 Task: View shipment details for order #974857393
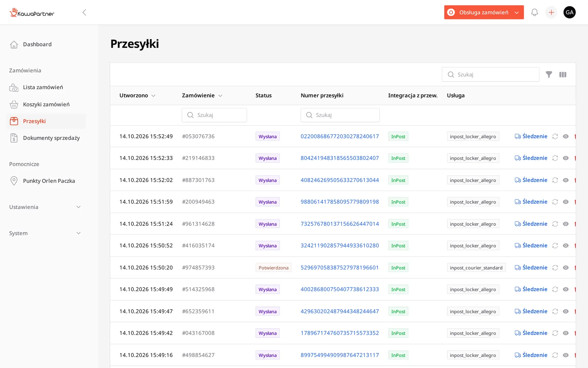(x=566, y=268)
